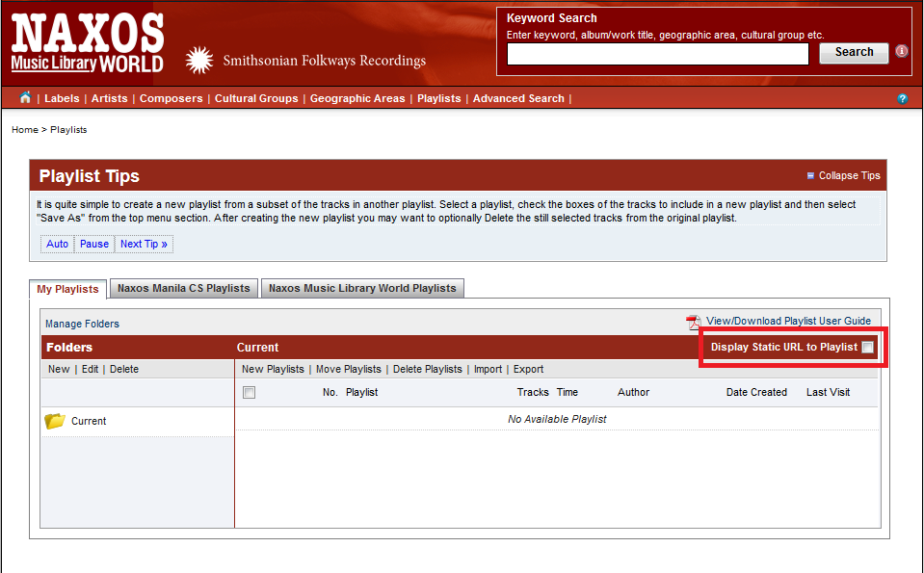Enable Display Static URL to Playlist checkbox

[x=867, y=347]
